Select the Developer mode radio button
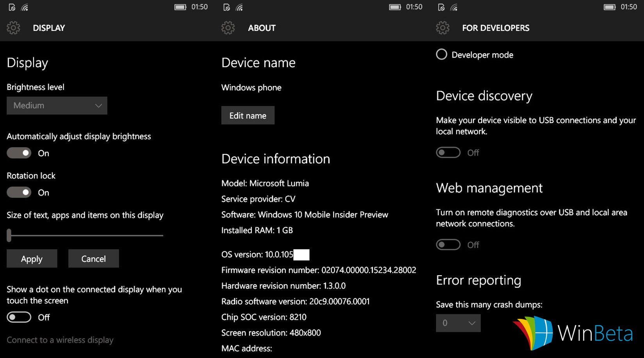Image resolution: width=644 pixels, height=358 pixels. pos(441,54)
